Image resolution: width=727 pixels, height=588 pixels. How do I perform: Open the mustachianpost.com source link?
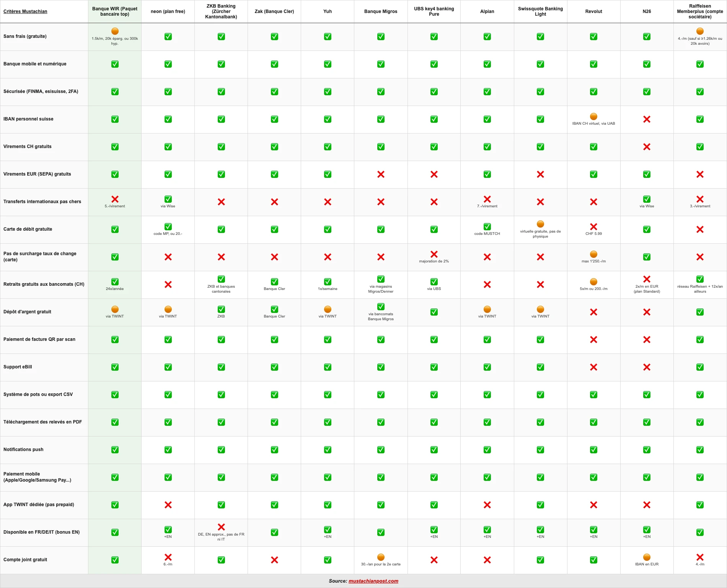click(x=373, y=581)
